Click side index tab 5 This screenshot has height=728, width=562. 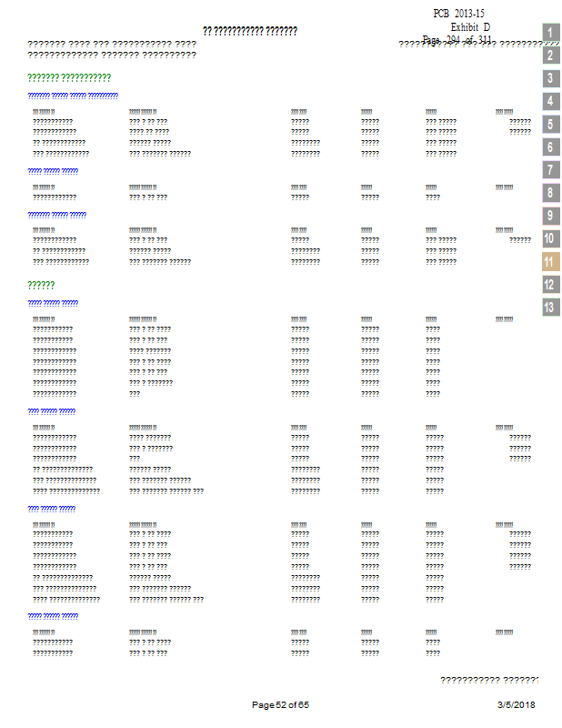click(x=550, y=125)
